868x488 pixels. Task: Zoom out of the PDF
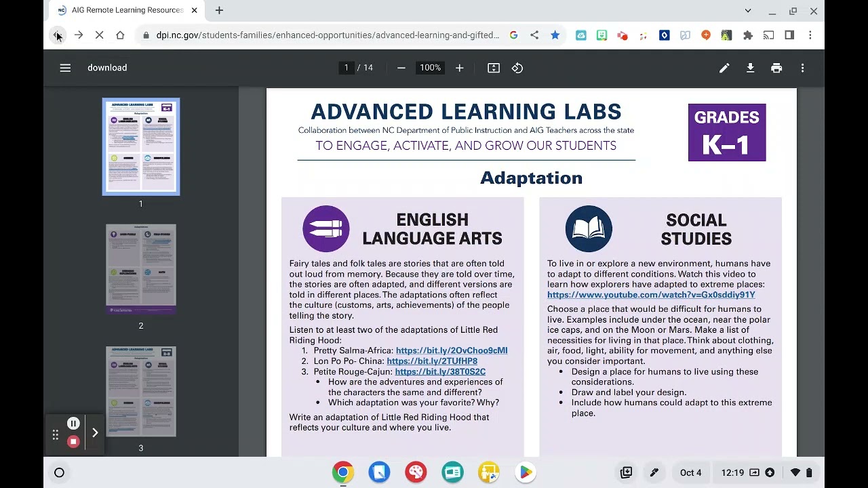[401, 68]
